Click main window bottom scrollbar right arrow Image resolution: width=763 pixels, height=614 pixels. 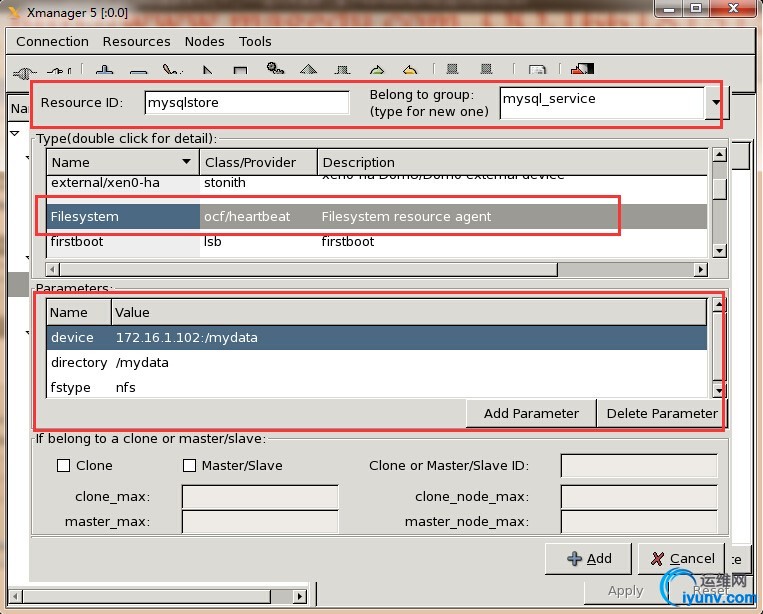pyautogui.click(x=300, y=596)
